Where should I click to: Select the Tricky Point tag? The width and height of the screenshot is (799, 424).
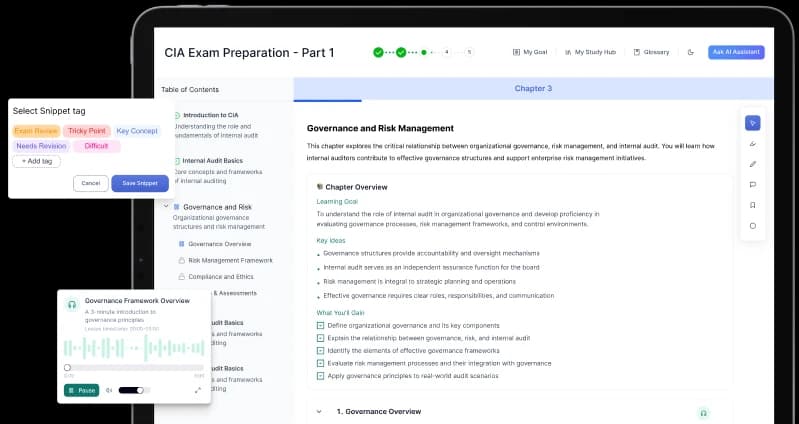87,131
